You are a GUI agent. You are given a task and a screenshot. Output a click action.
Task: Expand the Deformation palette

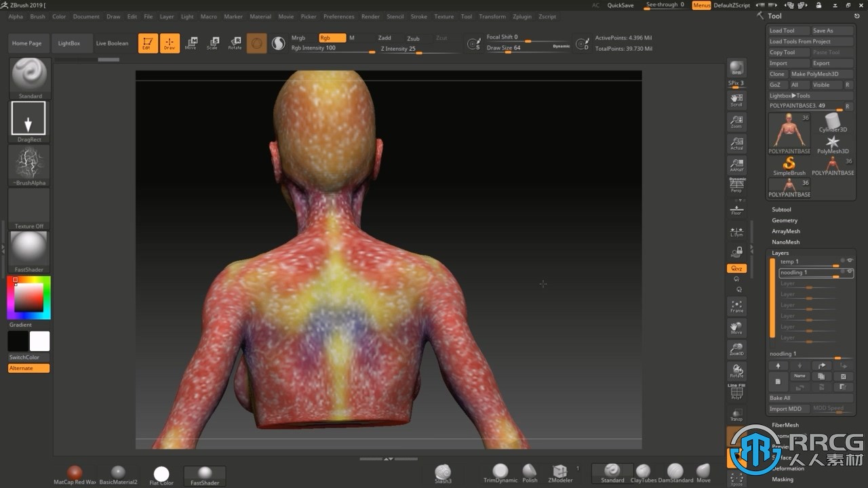coord(788,468)
